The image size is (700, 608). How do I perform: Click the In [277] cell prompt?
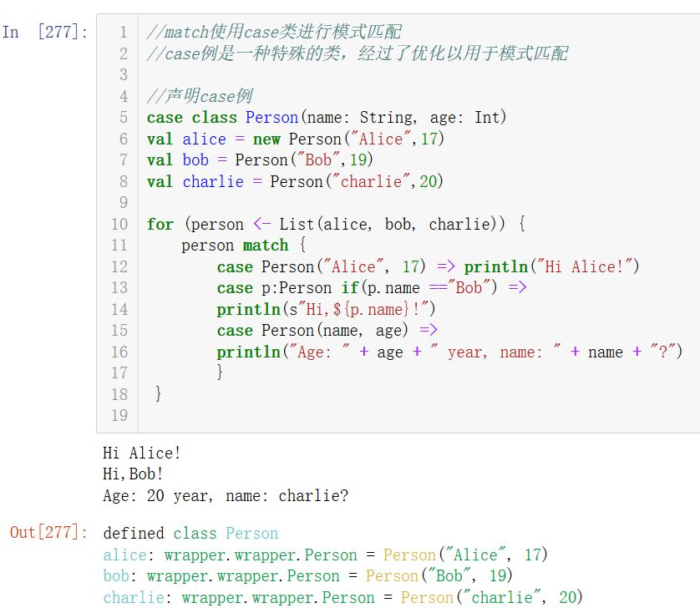[x=45, y=33]
